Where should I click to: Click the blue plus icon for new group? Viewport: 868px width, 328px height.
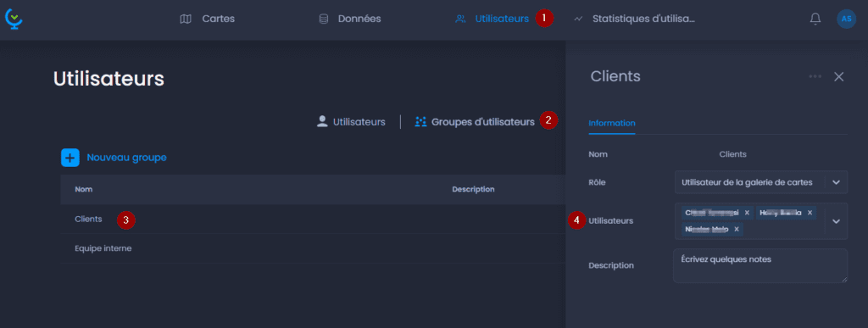pyautogui.click(x=70, y=158)
